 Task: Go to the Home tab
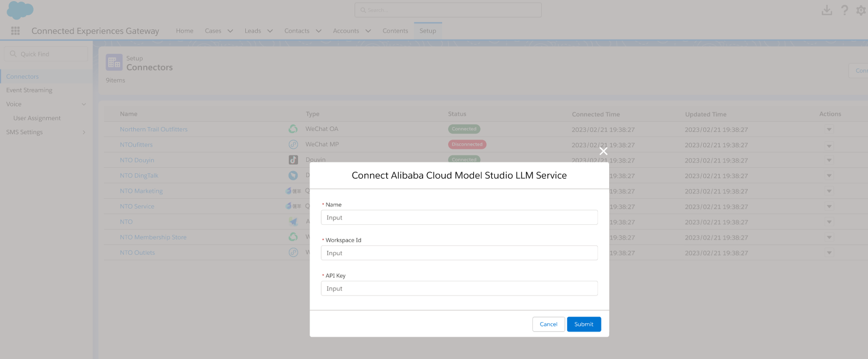(x=184, y=31)
